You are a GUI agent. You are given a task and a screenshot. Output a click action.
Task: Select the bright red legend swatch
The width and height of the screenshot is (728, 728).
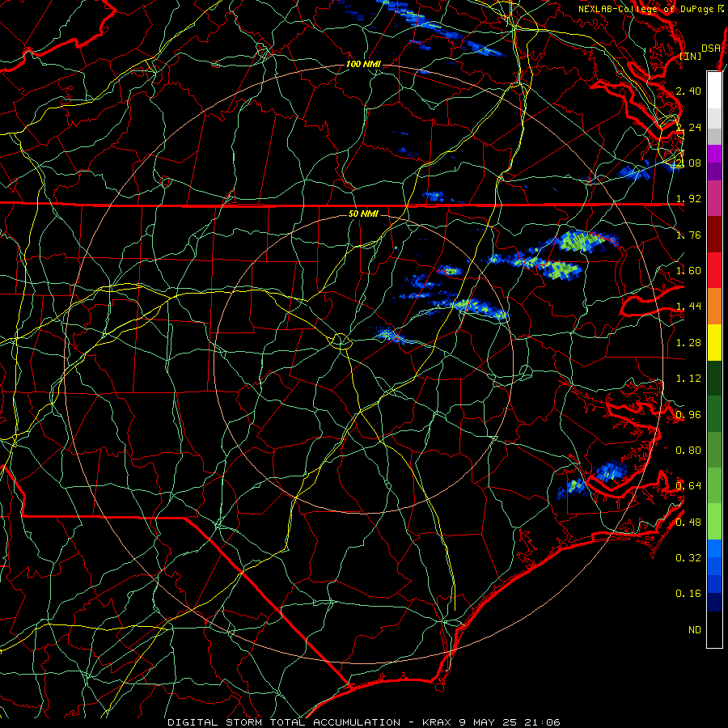(714, 270)
